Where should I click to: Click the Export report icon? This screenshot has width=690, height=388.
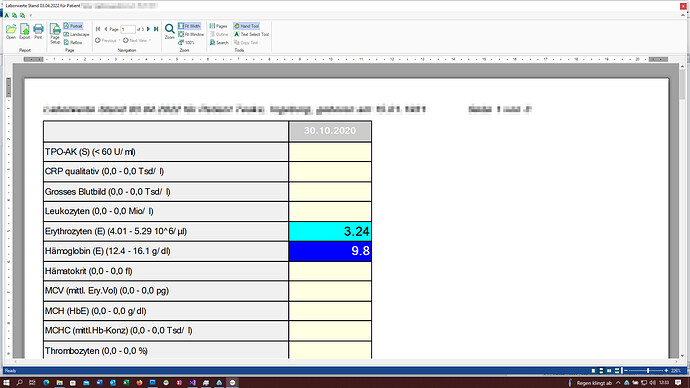click(25, 31)
